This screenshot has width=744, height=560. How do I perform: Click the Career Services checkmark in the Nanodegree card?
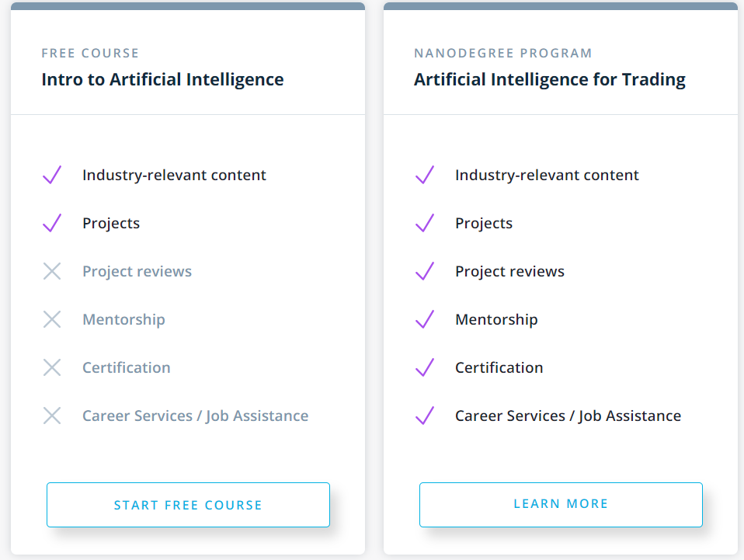coord(425,416)
